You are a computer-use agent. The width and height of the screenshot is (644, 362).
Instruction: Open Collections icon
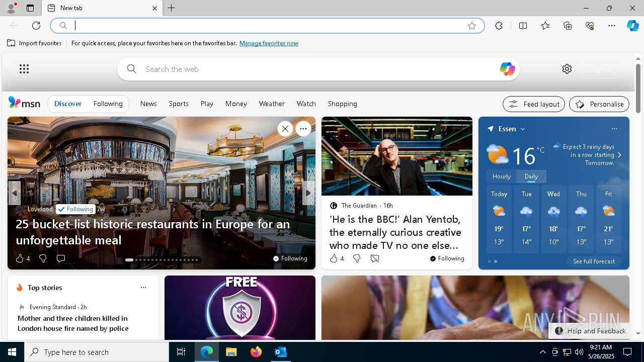568,26
